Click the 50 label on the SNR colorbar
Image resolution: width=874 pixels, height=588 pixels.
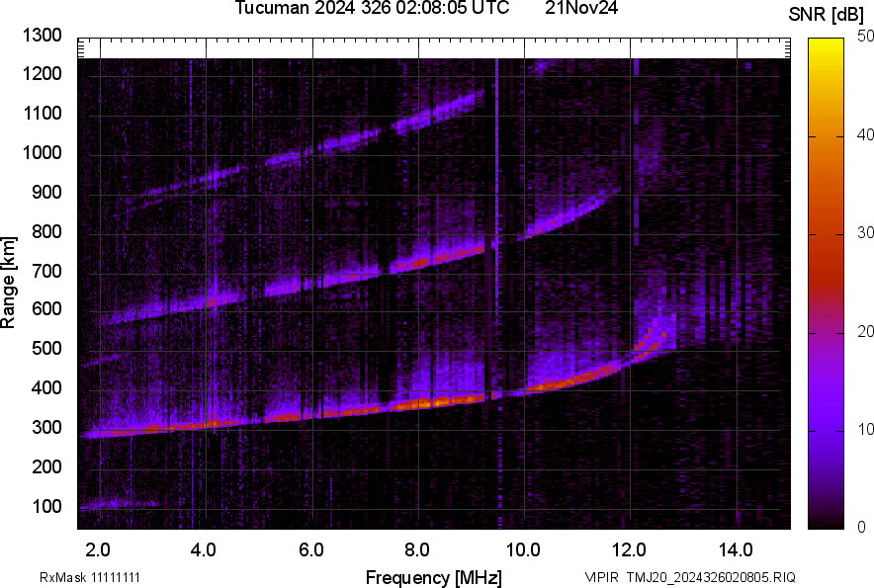(864, 37)
